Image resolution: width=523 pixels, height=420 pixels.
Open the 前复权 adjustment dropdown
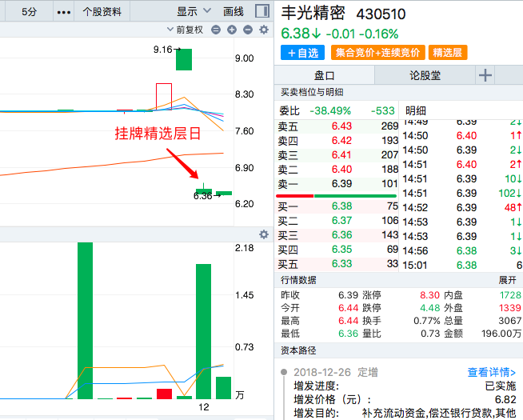pos(185,30)
